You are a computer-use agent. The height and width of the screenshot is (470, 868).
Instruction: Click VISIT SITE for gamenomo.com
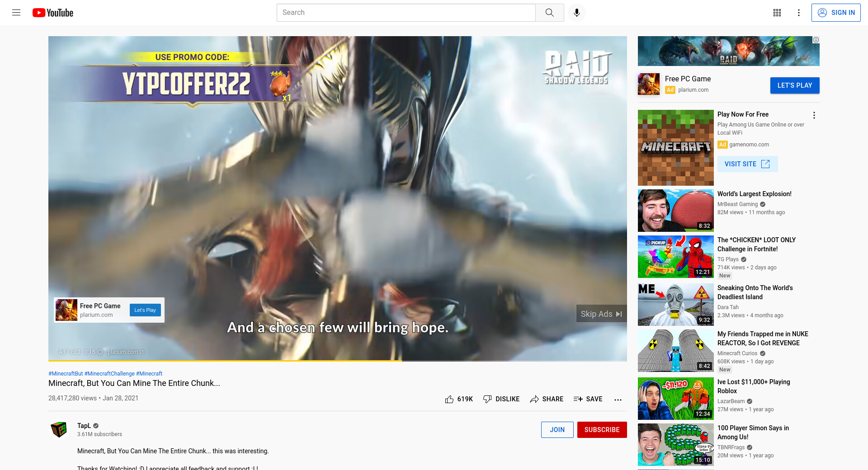coord(747,164)
